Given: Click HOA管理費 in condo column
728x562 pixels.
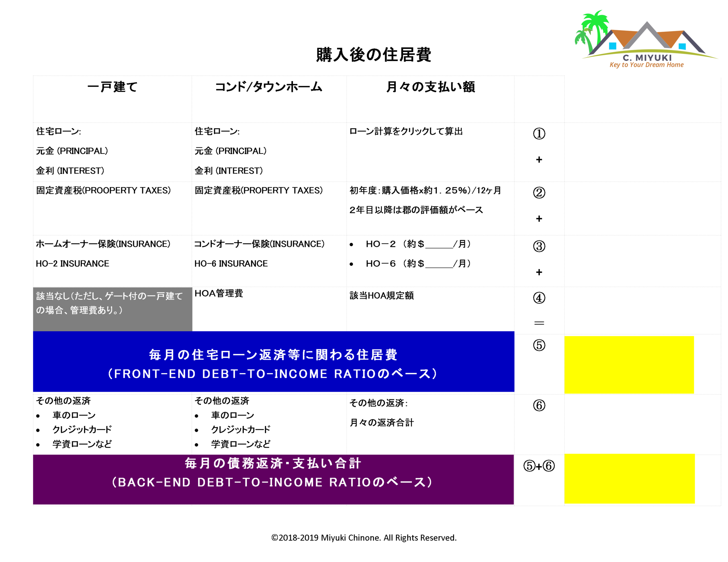Looking at the screenshot, I should pos(219,294).
